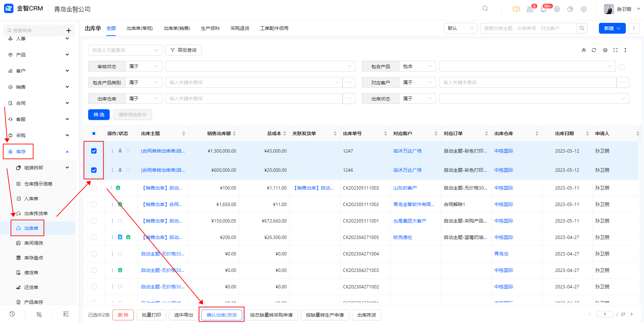Open 库存盘点 in the sidebar
The height and width of the screenshot is (323, 644).
click(x=33, y=258)
